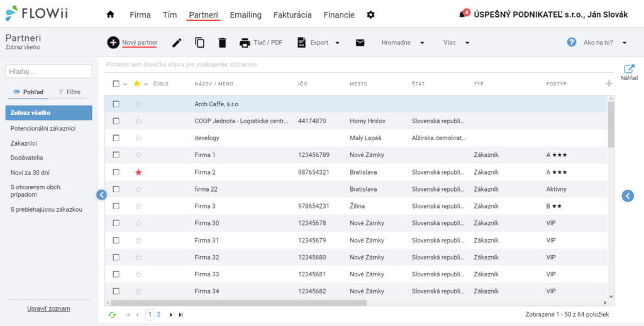The image size is (644, 326).
Task: Go to first page arrow
Action: (128, 315)
